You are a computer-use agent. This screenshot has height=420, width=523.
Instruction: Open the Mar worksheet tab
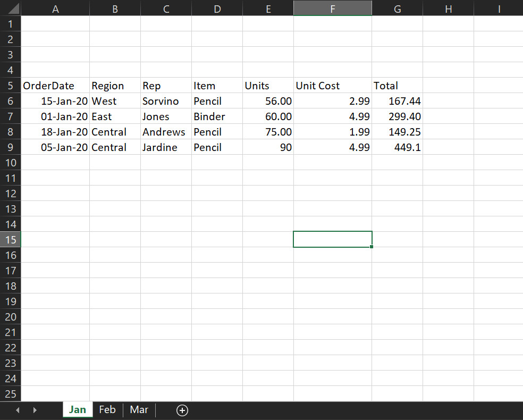139,410
